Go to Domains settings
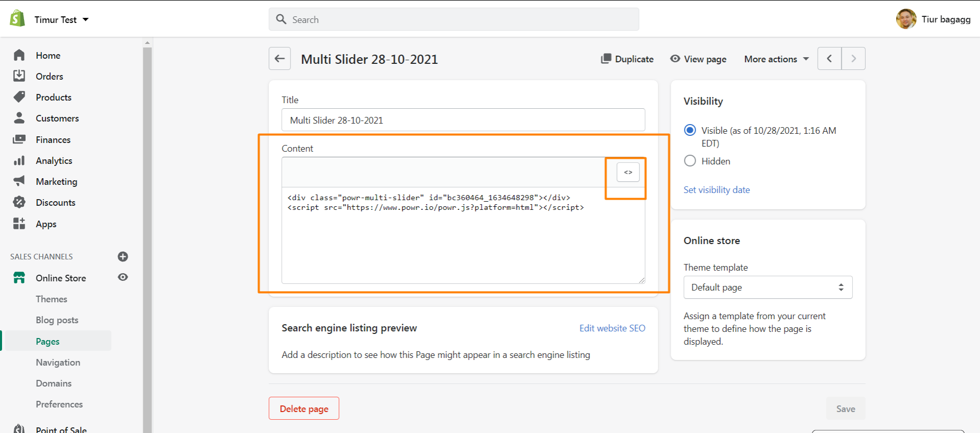 point(54,383)
